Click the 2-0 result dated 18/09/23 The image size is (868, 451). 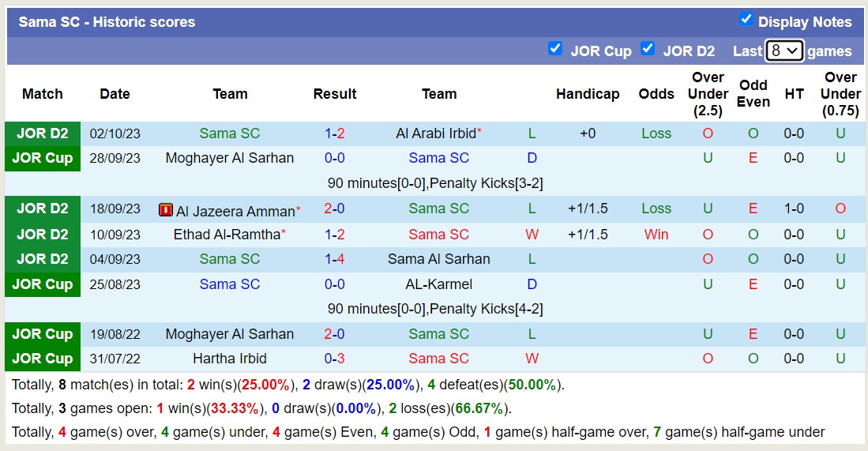[335, 209]
